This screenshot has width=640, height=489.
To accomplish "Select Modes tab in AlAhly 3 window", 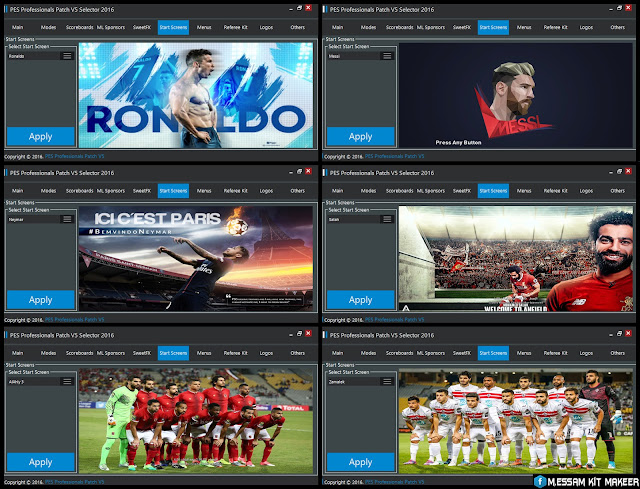I will point(48,353).
